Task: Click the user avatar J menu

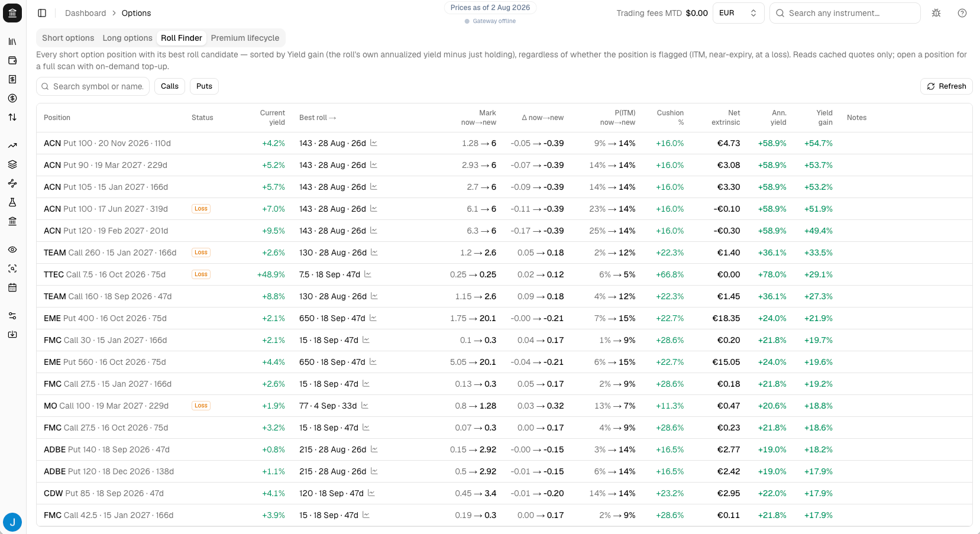Action: click(12, 523)
